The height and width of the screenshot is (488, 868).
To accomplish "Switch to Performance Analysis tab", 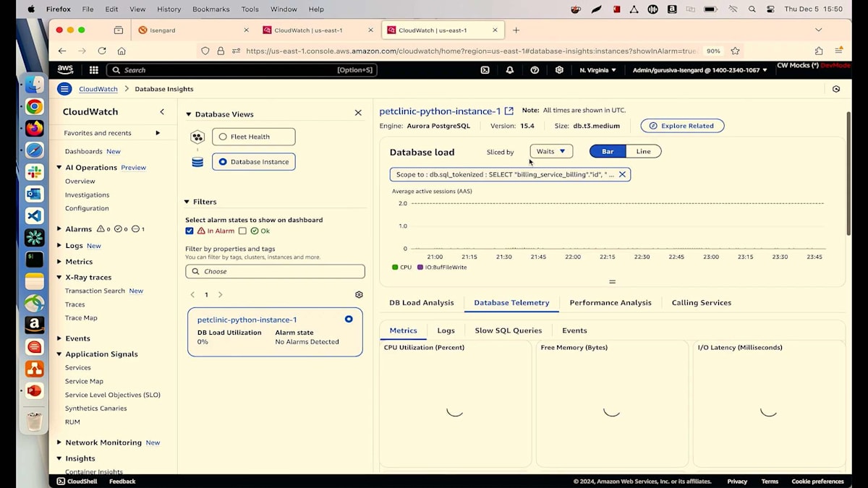I will 610,303.
